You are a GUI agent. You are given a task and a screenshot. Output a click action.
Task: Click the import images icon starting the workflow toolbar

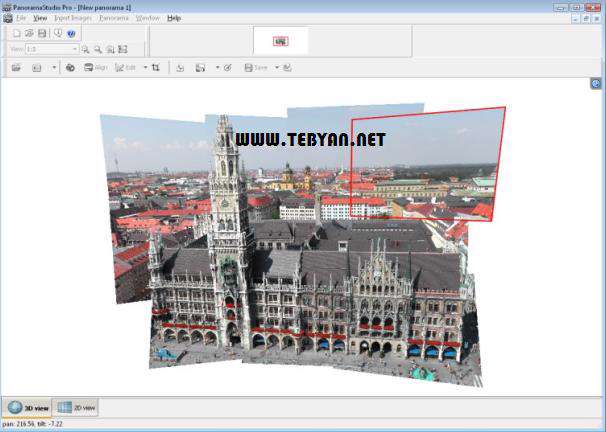point(16,68)
